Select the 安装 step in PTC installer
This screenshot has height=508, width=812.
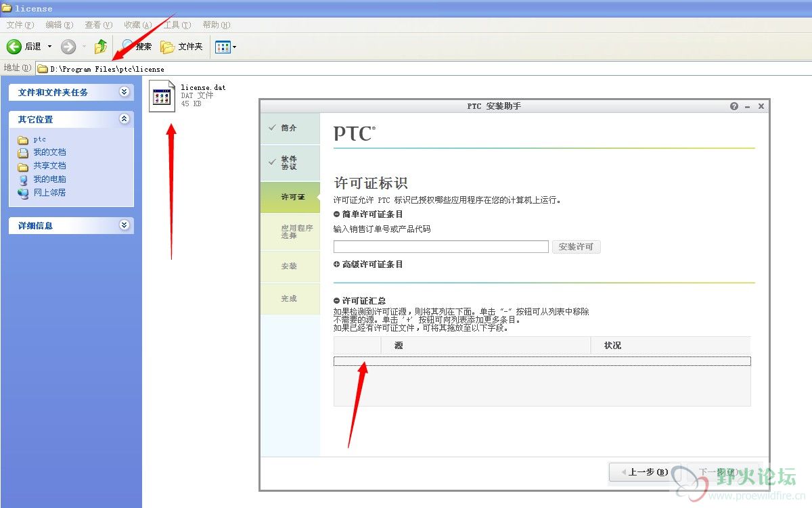pyautogui.click(x=290, y=266)
